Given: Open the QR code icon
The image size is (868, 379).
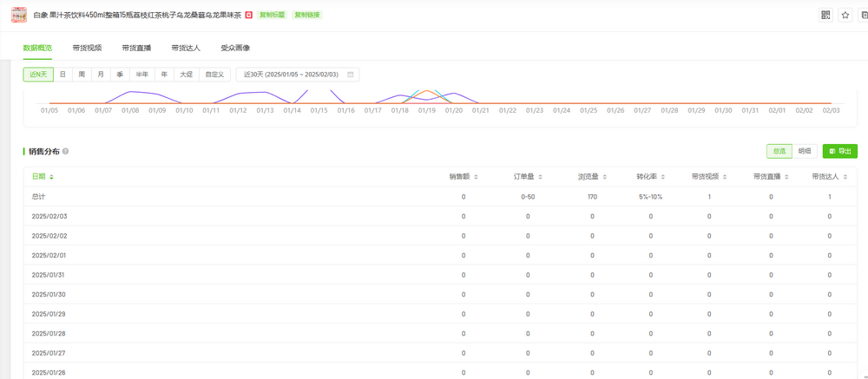Looking at the screenshot, I should point(825,16).
